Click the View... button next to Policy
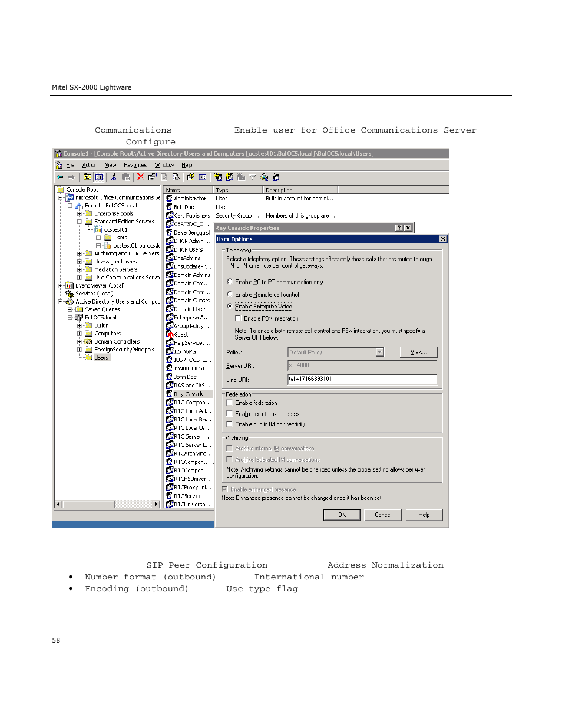Image resolution: width=562 pixels, height=728 pixels. point(419,352)
